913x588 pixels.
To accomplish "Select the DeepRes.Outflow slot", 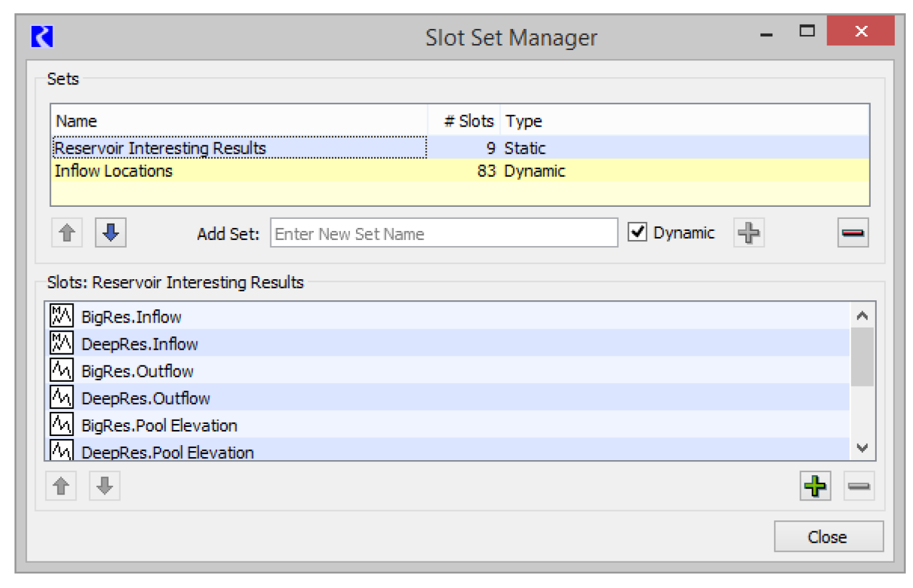I will coord(146,399).
